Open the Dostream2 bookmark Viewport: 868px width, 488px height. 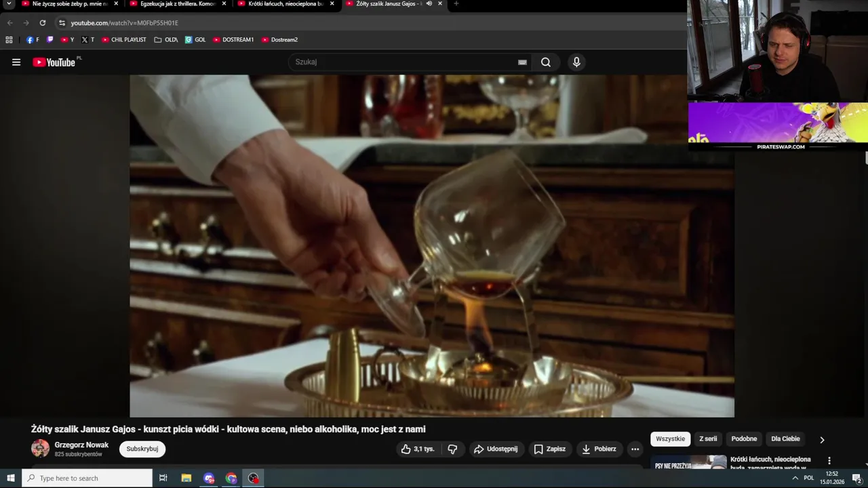279,39
